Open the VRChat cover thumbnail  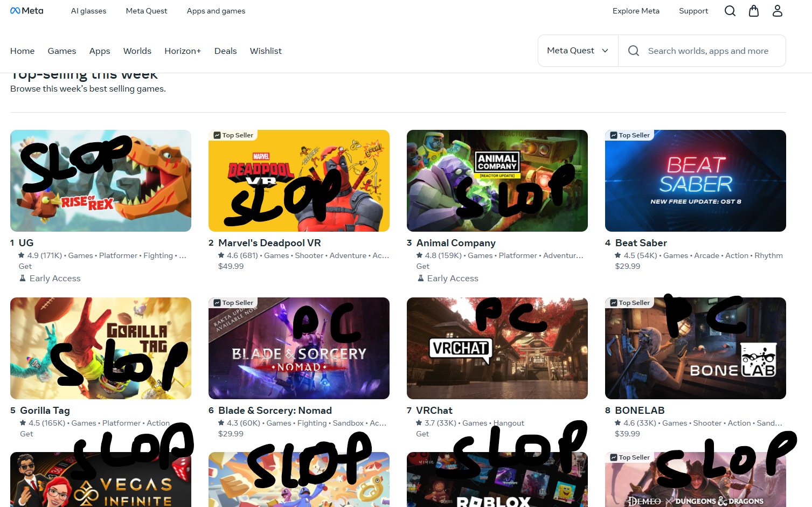click(497, 348)
